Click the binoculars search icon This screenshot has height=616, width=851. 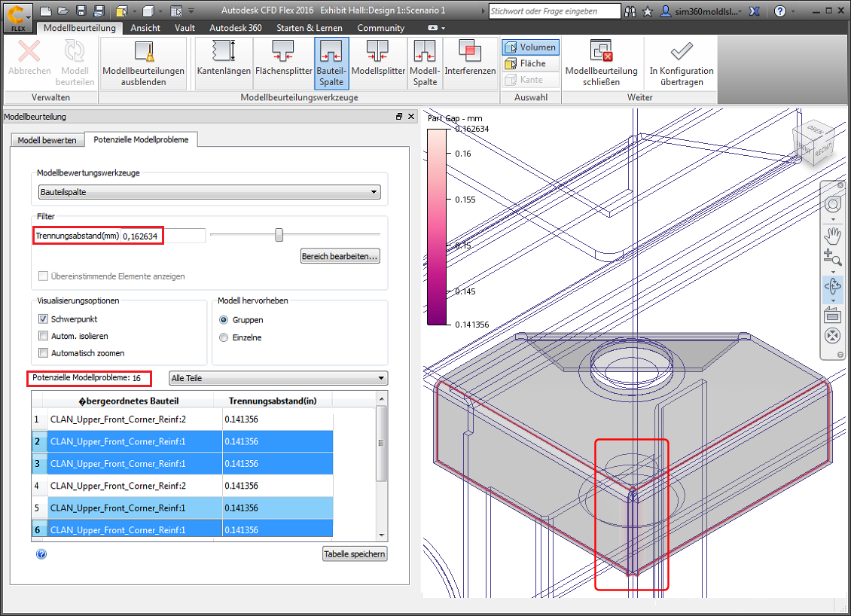tap(630, 11)
